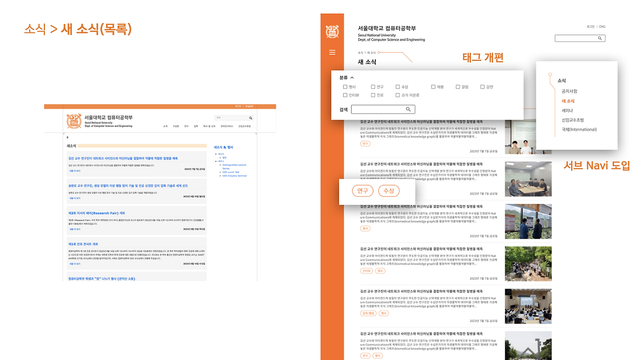Open the orange hamburger menu icon
The height and width of the screenshot is (360, 644).
332,52
